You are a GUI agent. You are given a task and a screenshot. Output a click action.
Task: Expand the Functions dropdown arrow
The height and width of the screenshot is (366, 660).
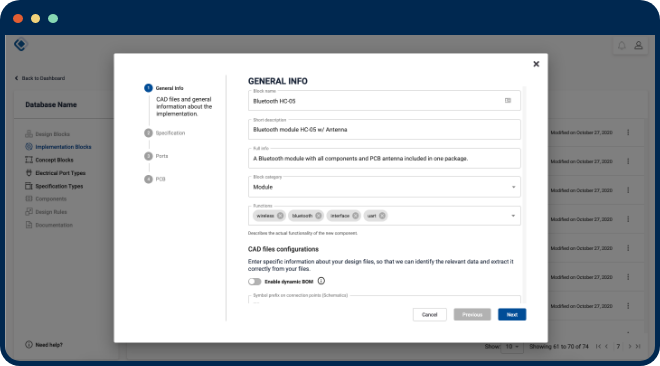point(513,216)
